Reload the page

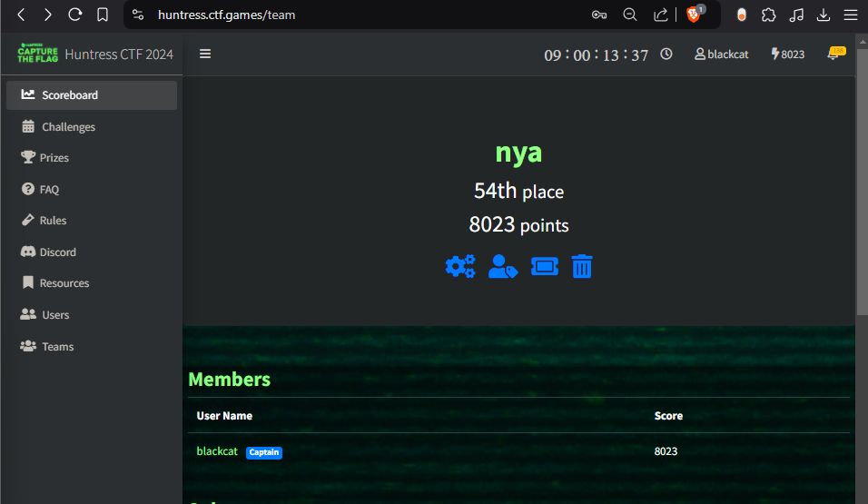coord(75,15)
